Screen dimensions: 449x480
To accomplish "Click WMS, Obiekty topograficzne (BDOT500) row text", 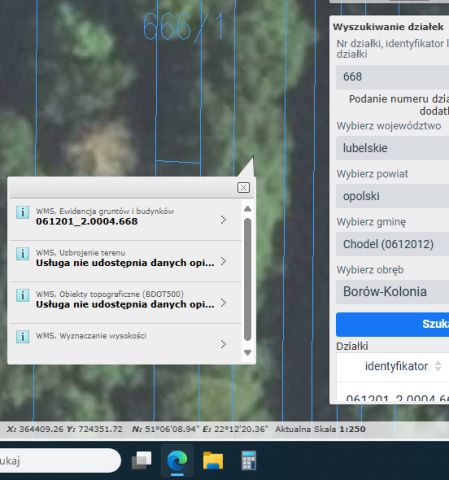I will tap(110, 294).
